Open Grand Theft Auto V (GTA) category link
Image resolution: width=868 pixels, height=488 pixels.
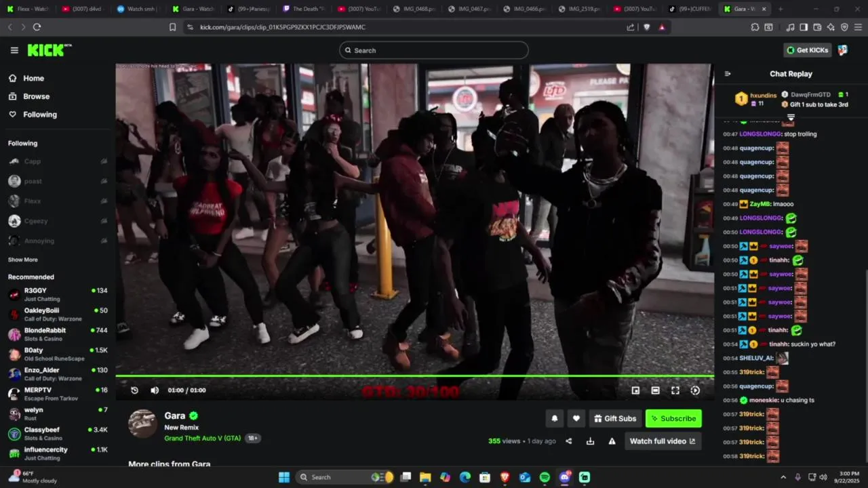(203, 439)
